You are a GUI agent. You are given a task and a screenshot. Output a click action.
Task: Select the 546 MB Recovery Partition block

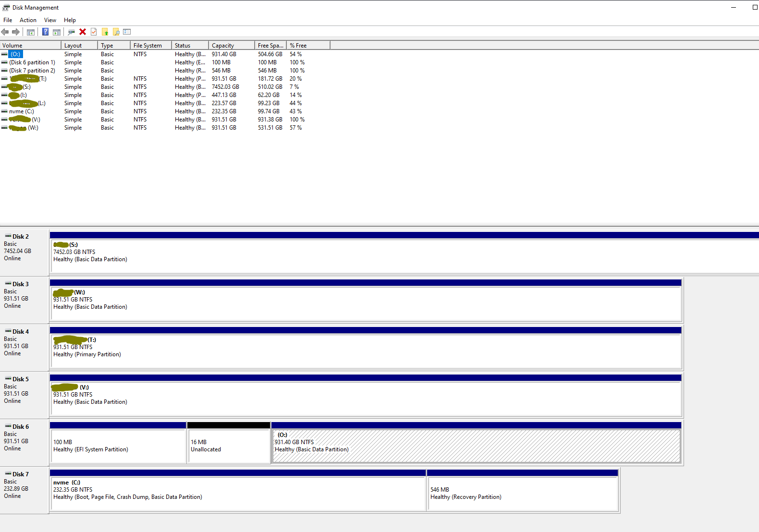(523, 490)
